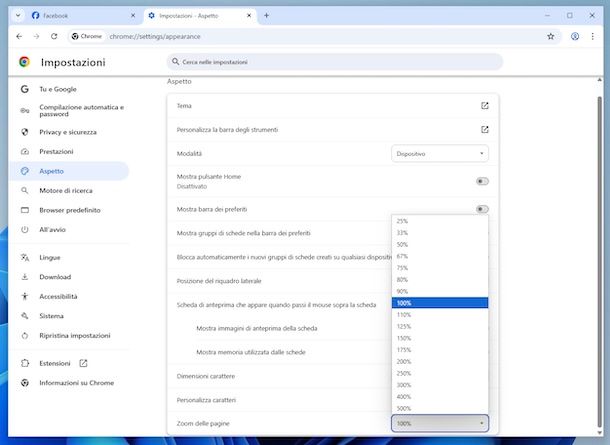Viewport: 610px width, 445px height.
Task: Click the Dimensioni carattere label
Action: 206,376
